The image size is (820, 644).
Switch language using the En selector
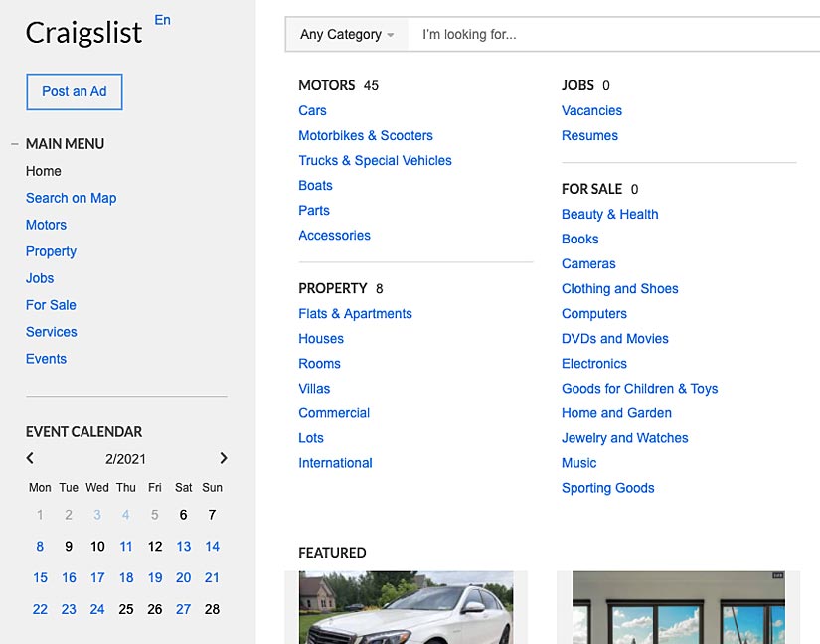[x=162, y=20]
